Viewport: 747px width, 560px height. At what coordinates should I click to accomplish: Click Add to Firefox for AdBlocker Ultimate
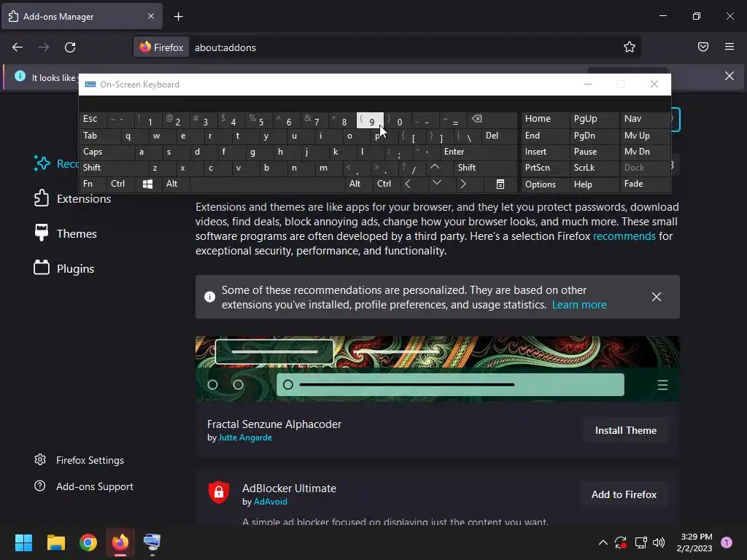(x=624, y=495)
